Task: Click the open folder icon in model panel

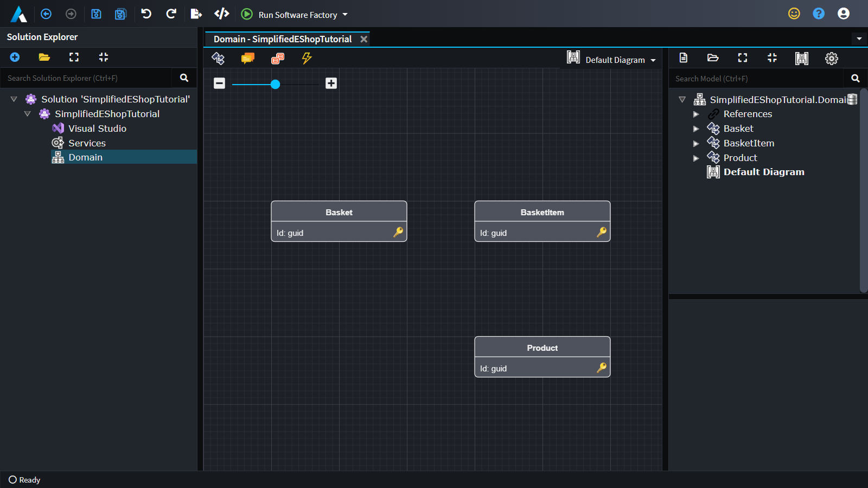Action: 713,58
